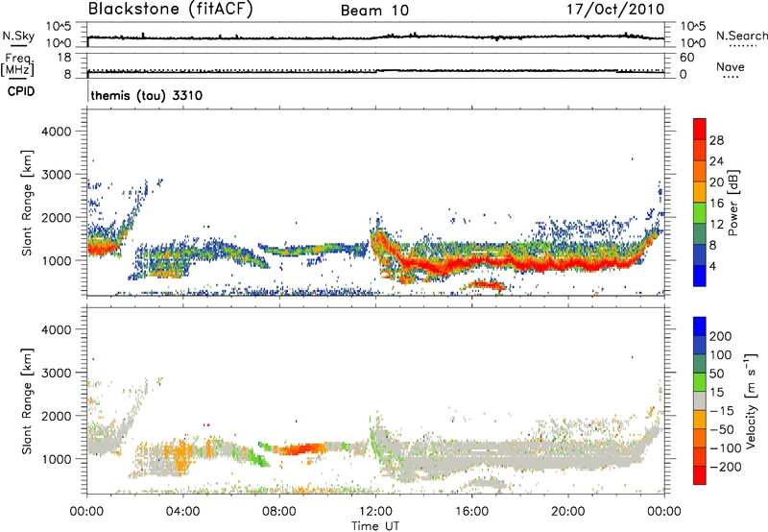
Task: Click the "28" label on power scale
Action: click(716, 140)
